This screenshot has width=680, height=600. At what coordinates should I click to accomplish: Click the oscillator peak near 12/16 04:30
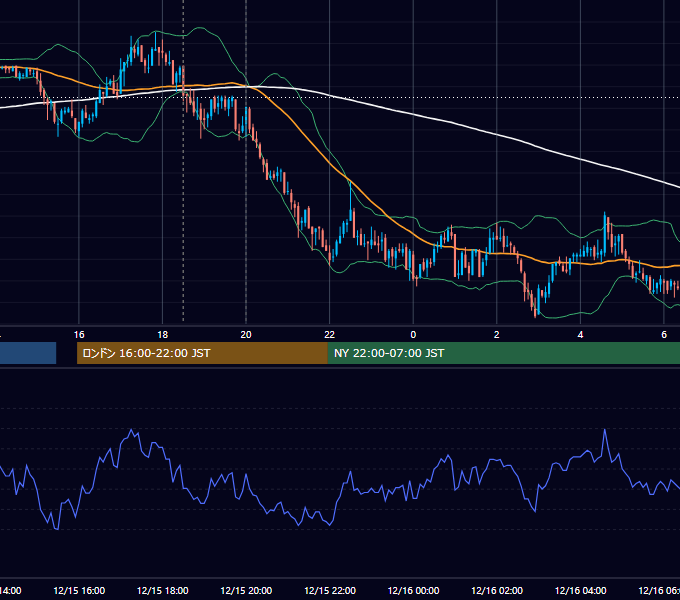click(x=605, y=430)
